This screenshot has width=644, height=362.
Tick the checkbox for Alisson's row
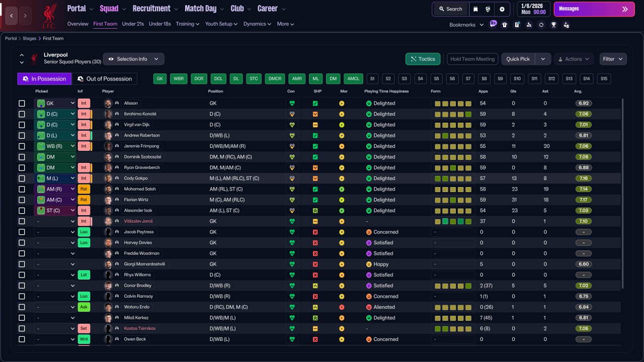click(22, 104)
